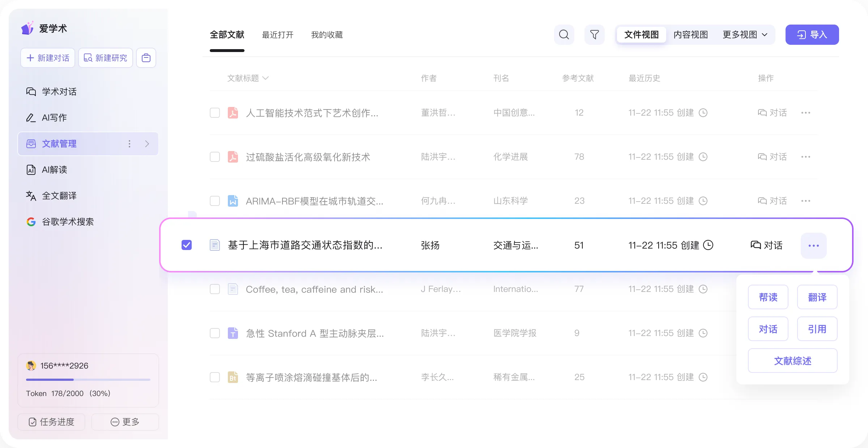
Task: Click the Token usage progress bar
Action: [x=88, y=380]
